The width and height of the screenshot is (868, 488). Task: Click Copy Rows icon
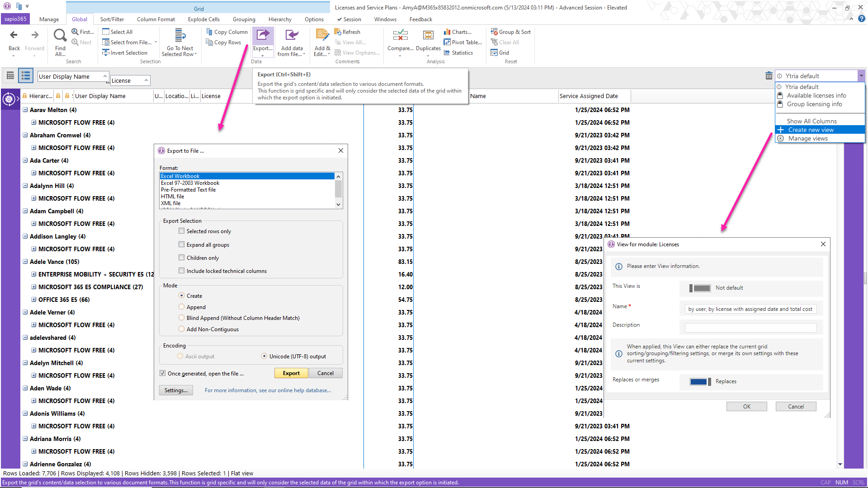coord(209,42)
